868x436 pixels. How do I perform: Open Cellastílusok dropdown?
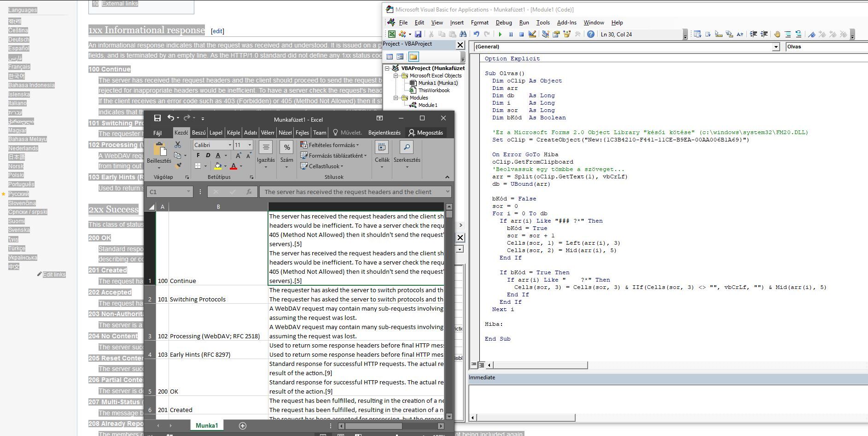pyautogui.click(x=321, y=166)
